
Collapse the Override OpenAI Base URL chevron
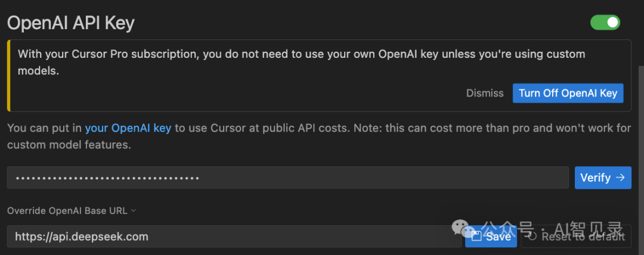coord(134,210)
